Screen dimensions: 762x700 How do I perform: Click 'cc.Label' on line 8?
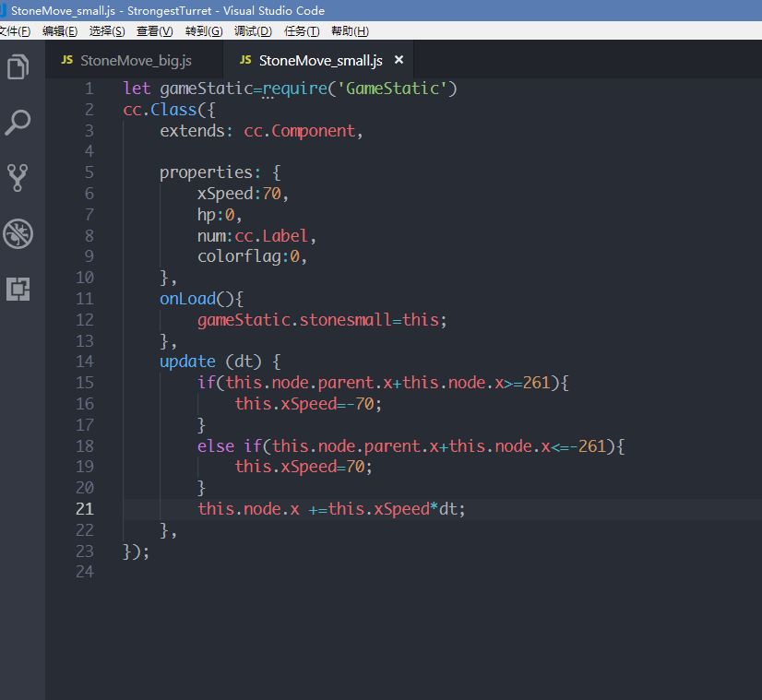pyautogui.click(x=271, y=236)
